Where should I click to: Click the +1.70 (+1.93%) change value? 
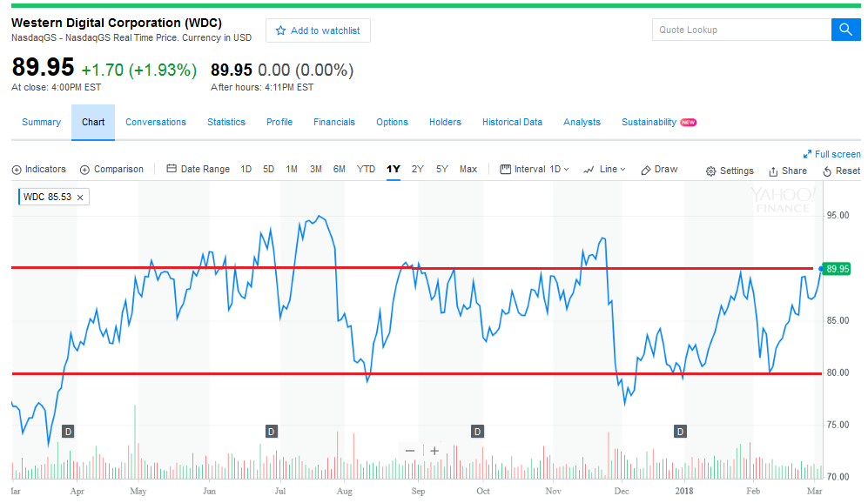click(x=139, y=70)
